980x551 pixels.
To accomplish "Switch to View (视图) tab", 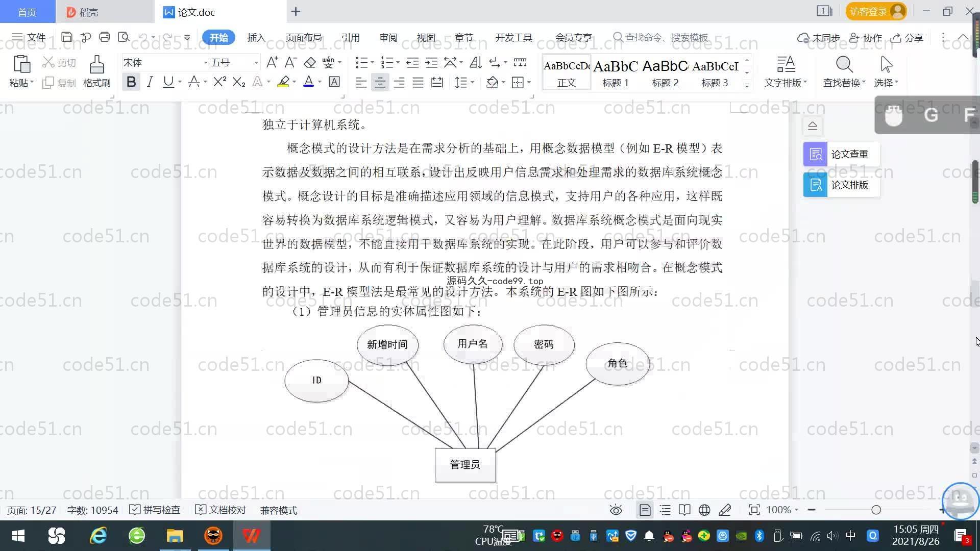I will [x=426, y=37].
